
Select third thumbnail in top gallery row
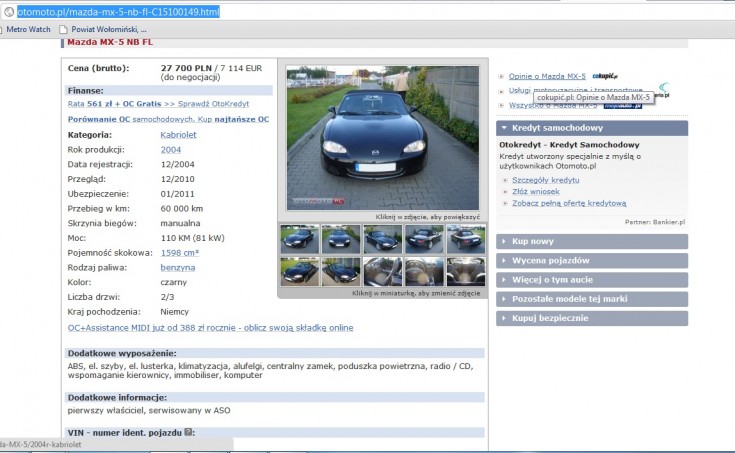382,239
